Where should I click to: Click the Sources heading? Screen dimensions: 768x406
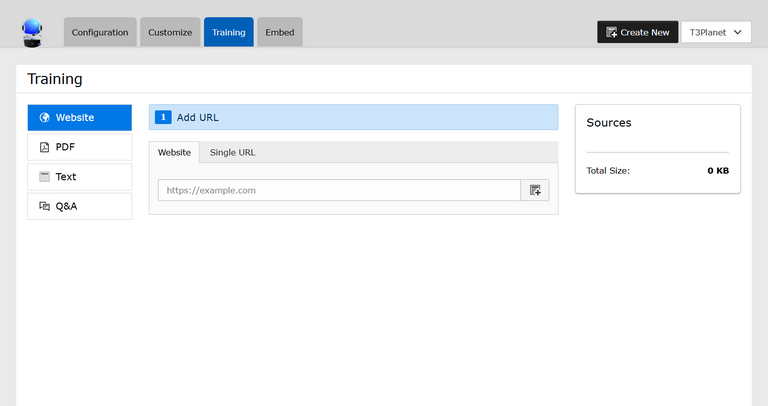(x=609, y=123)
